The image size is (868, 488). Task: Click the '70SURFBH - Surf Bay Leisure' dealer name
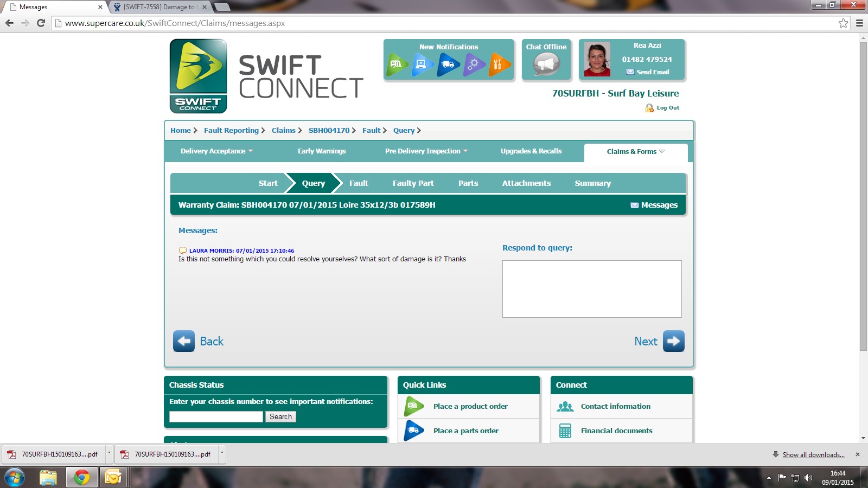[615, 93]
